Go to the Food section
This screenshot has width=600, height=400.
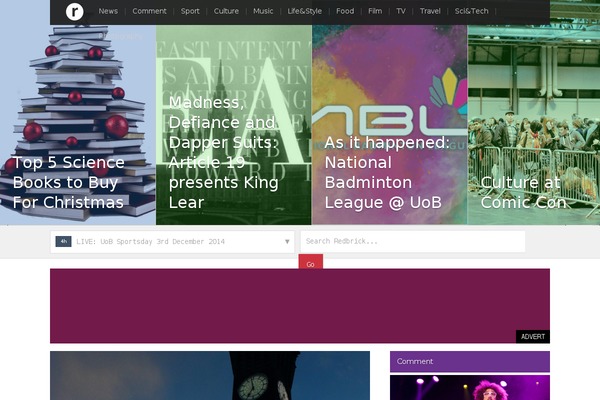click(x=345, y=11)
